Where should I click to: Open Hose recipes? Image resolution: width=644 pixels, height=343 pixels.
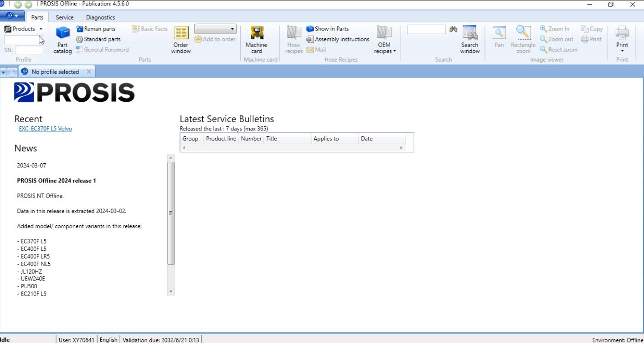coord(294,40)
